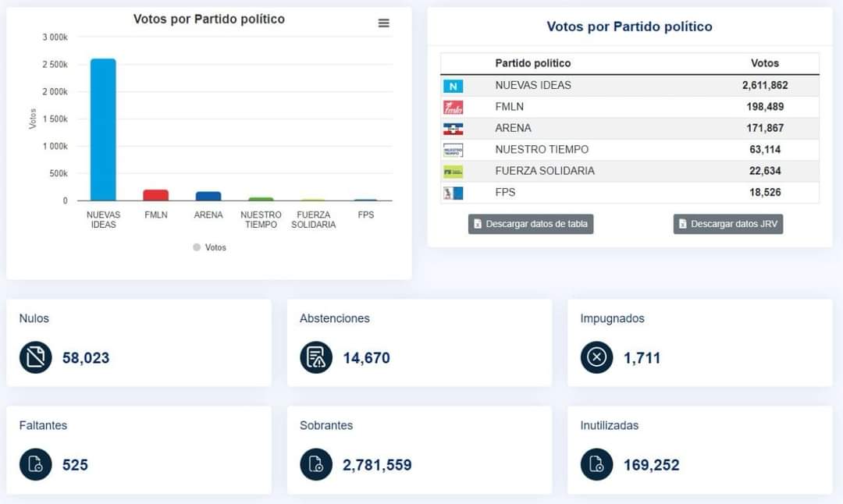
Task: Click the Partido político column header
Action: pos(533,63)
